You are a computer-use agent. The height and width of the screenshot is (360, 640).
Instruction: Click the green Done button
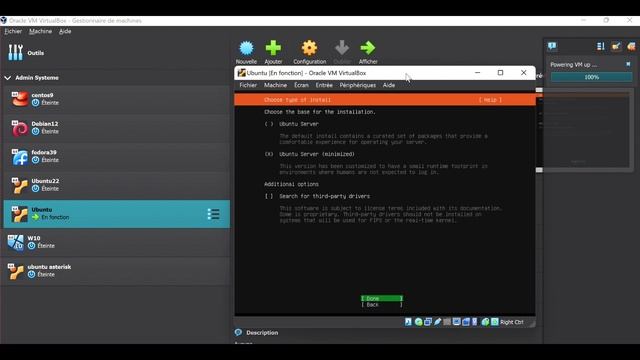[382, 298]
